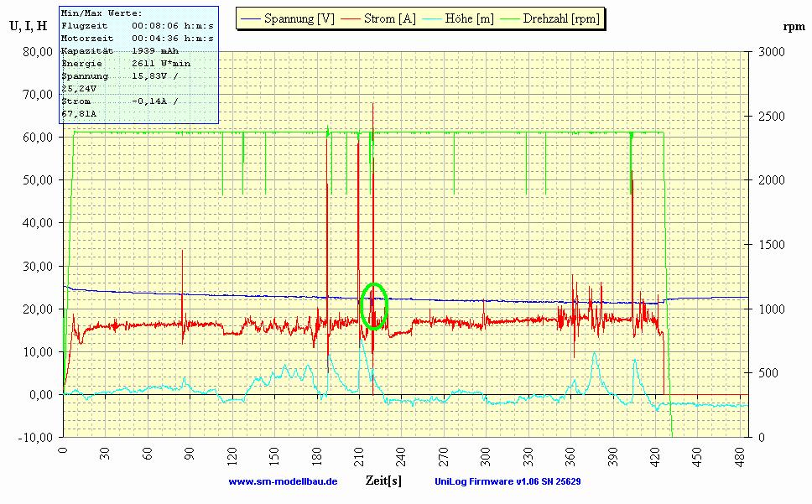Image resolution: width=812 pixels, height=504 pixels.
Task: Select the blue Spannung legend line symbol
Action: point(249,17)
